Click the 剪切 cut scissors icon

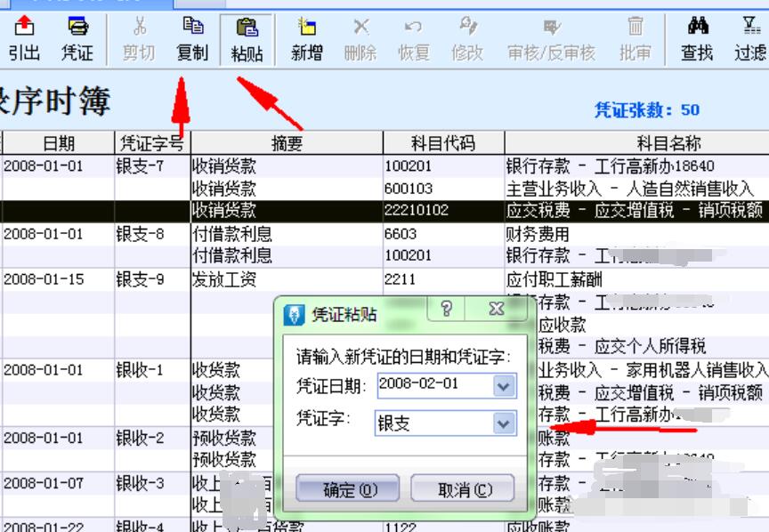point(139,39)
